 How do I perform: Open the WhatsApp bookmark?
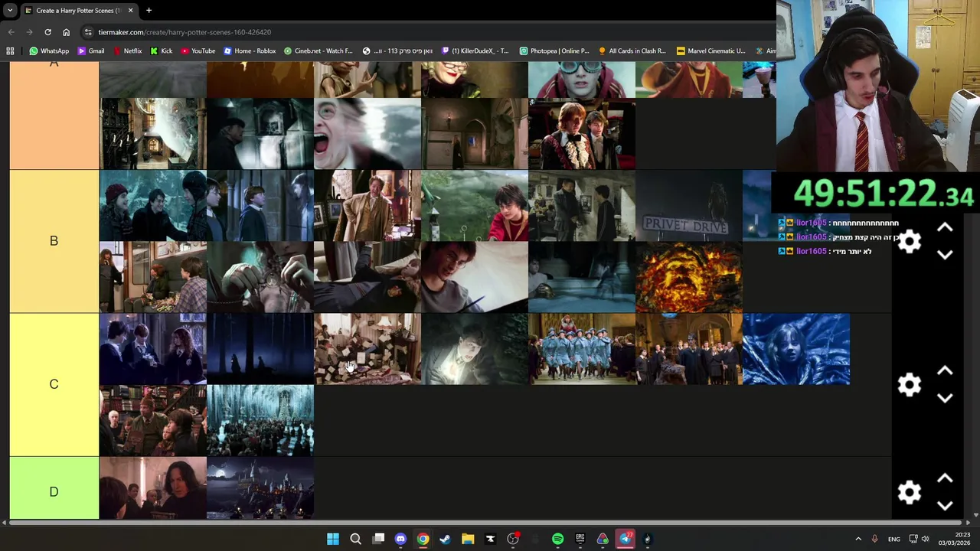tap(49, 51)
